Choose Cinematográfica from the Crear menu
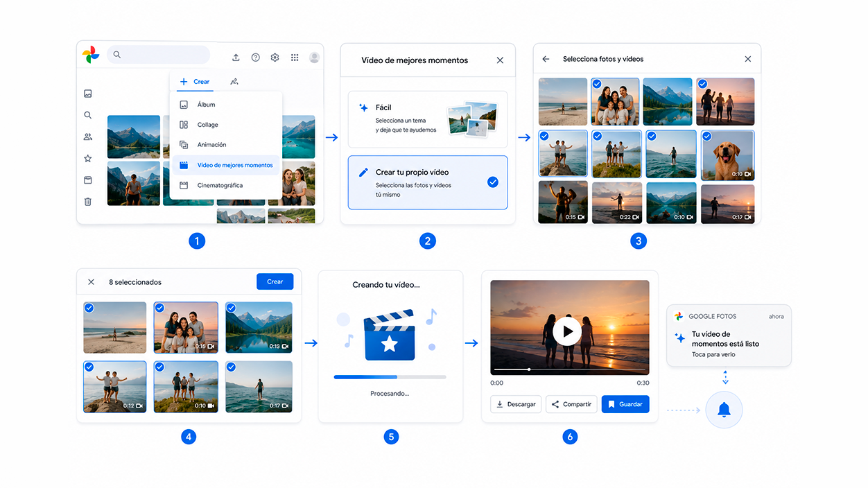Viewport: 868px width, 488px height. [226, 186]
